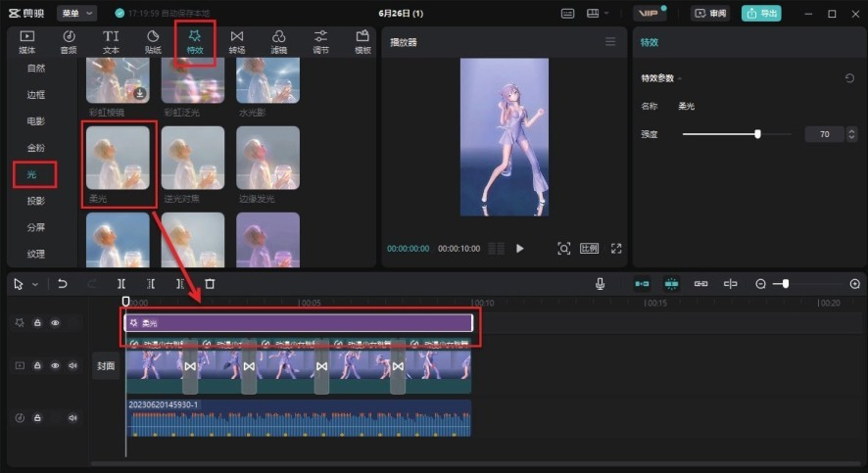
Task: Zoom out the timeline with minus icon
Action: 760,284
